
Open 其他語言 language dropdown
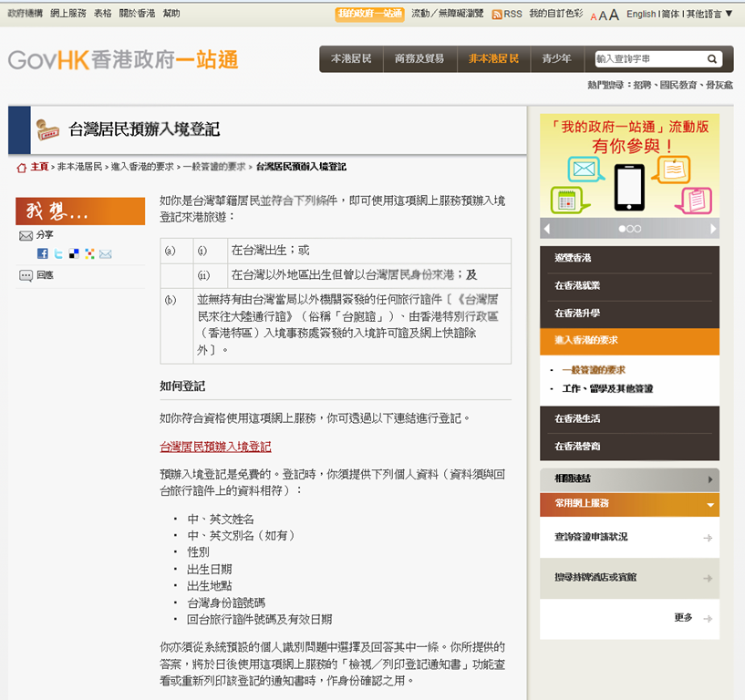(709, 15)
